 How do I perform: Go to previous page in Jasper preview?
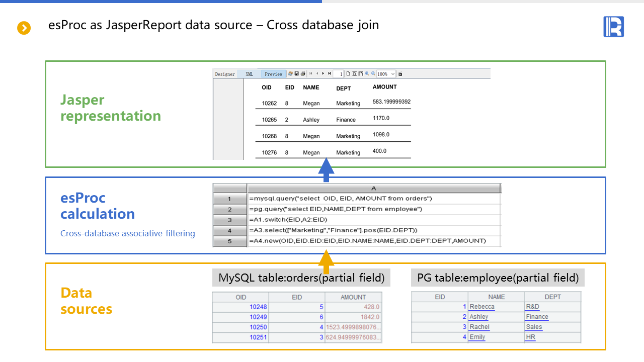point(317,74)
